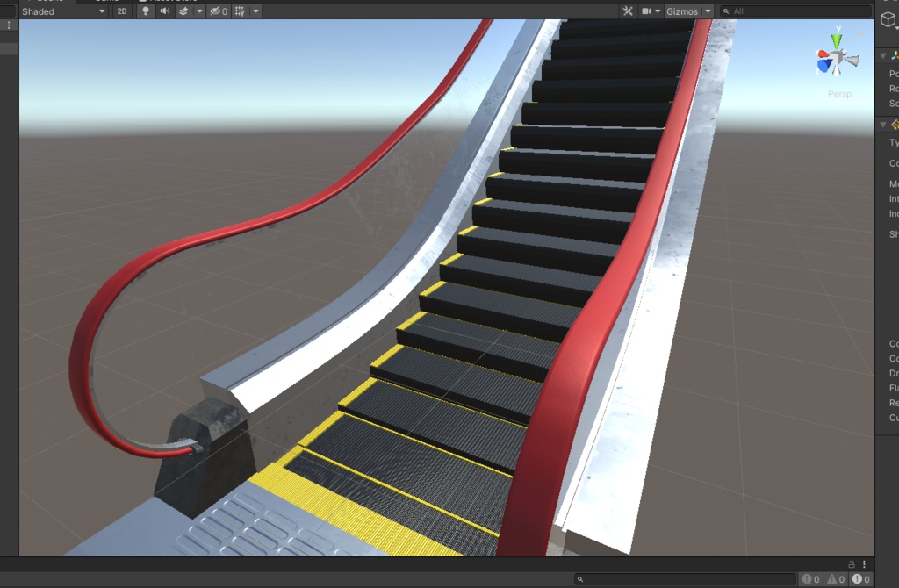The image size is (899, 588).
Task: Toggle the error message counter in the status bar
Action: click(x=859, y=579)
